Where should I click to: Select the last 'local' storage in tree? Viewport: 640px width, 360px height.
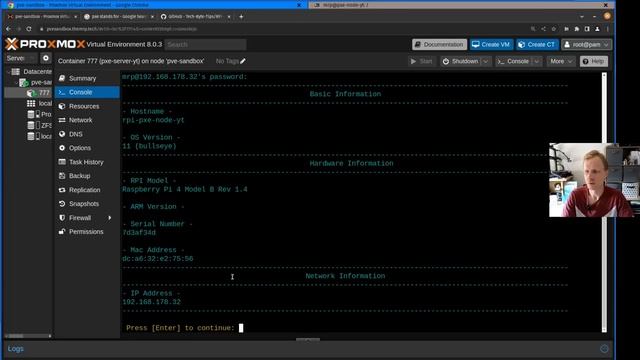(40, 136)
